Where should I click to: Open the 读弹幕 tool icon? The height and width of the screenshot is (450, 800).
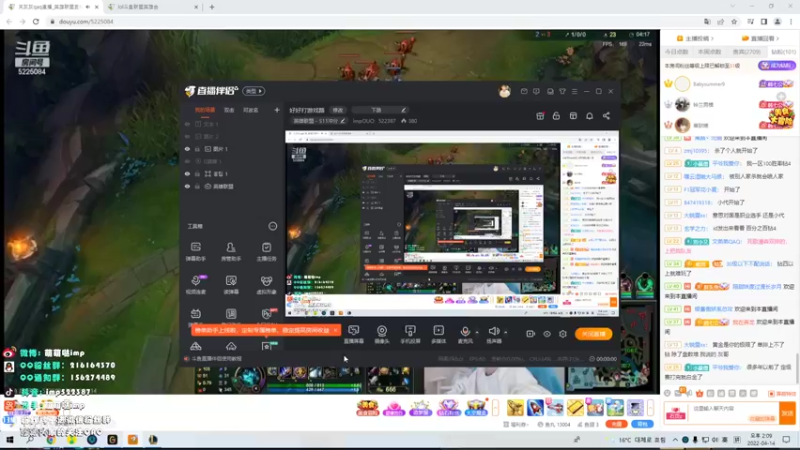(231, 285)
